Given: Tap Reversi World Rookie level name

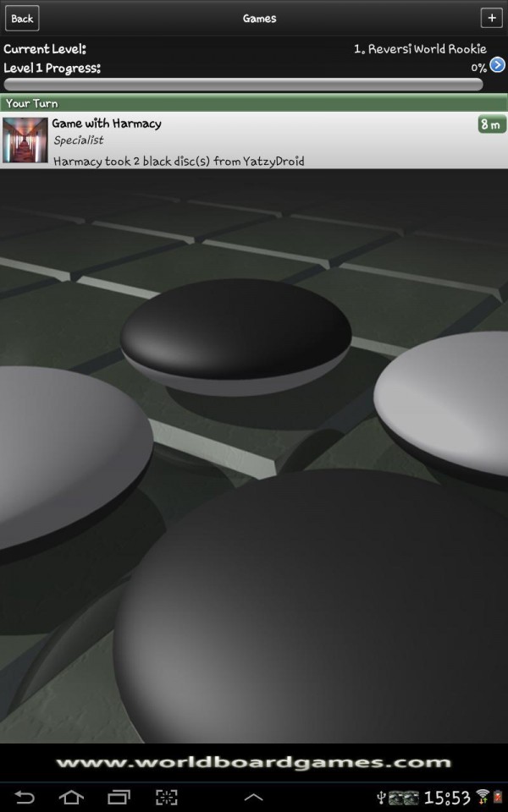Looking at the screenshot, I should click(420, 49).
